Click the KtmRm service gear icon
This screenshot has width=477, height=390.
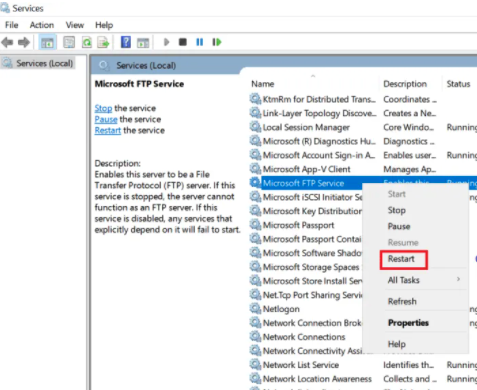(255, 99)
